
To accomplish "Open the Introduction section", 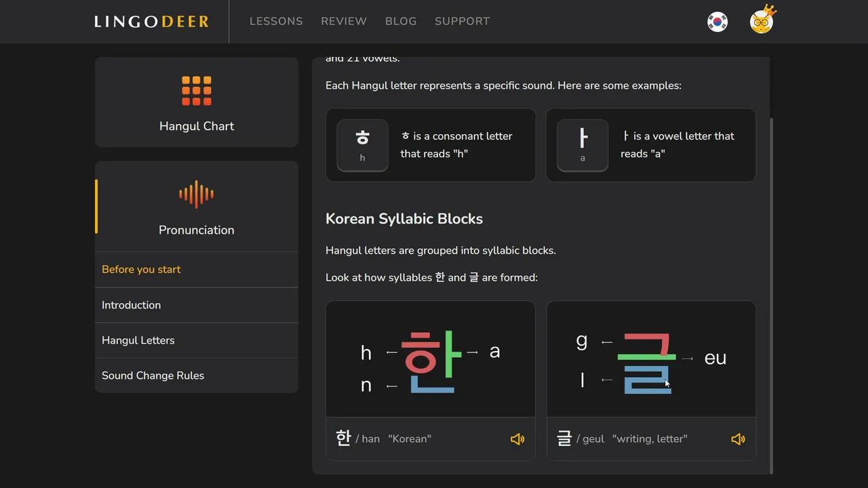I will click(x=197, y=305).
